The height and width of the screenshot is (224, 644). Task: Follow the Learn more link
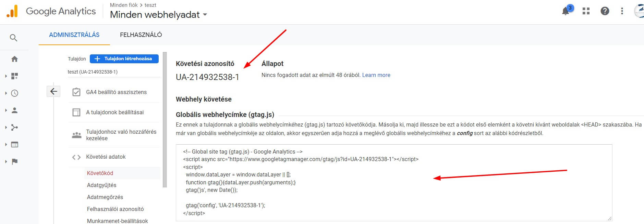tap(376, 75)
